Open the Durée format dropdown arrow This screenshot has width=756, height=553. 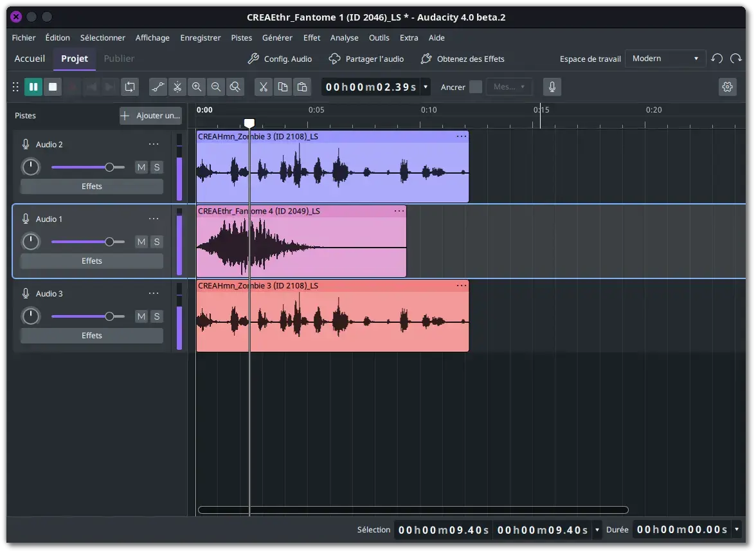pyautogui.click(x=737, y=530)
